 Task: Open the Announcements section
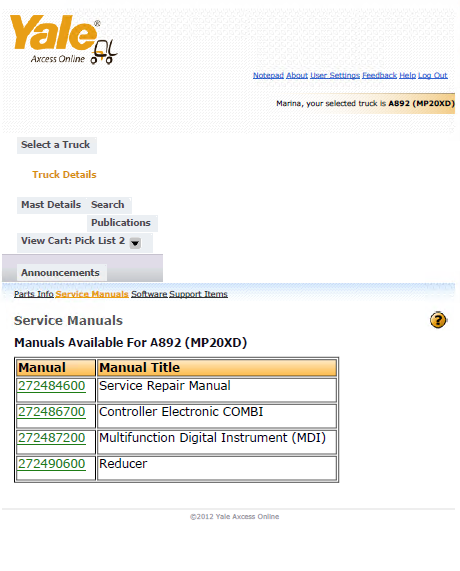60,272
